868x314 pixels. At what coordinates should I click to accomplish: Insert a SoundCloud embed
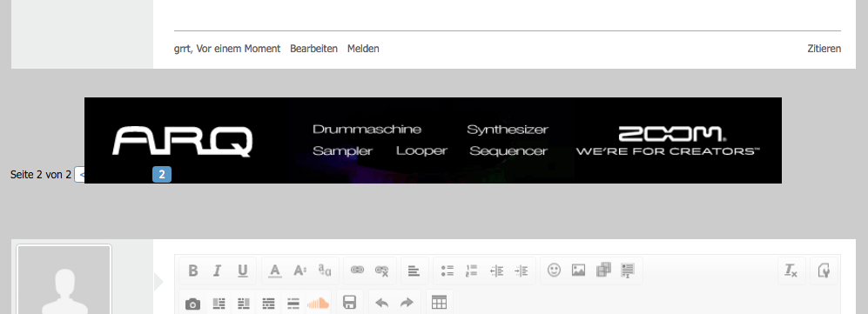tap(318, 303)
